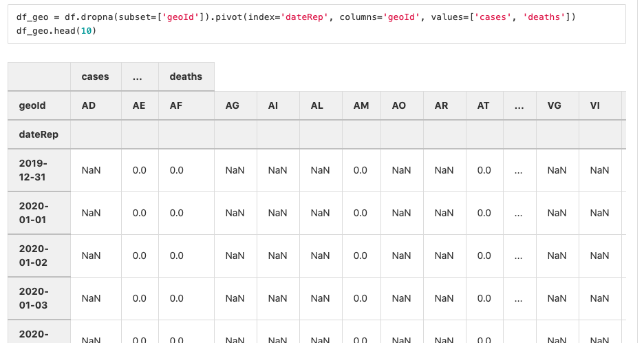The width and height of the screenshot is (644, 343).
Task: Select the AR column header
Action: (444, 105)
